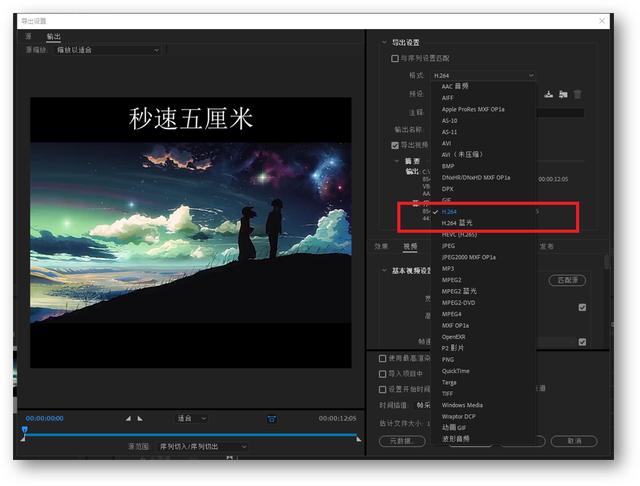Uncheck the export video checkbox
Image resolution: width=640 pixels, height=486 pixels.
pyautogui.click(x=395, y=145)
